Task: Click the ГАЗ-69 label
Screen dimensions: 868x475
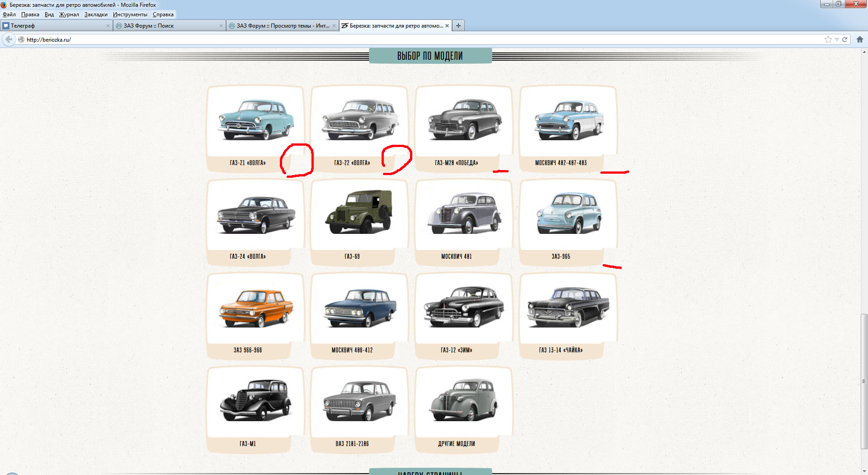Action: 352,256
